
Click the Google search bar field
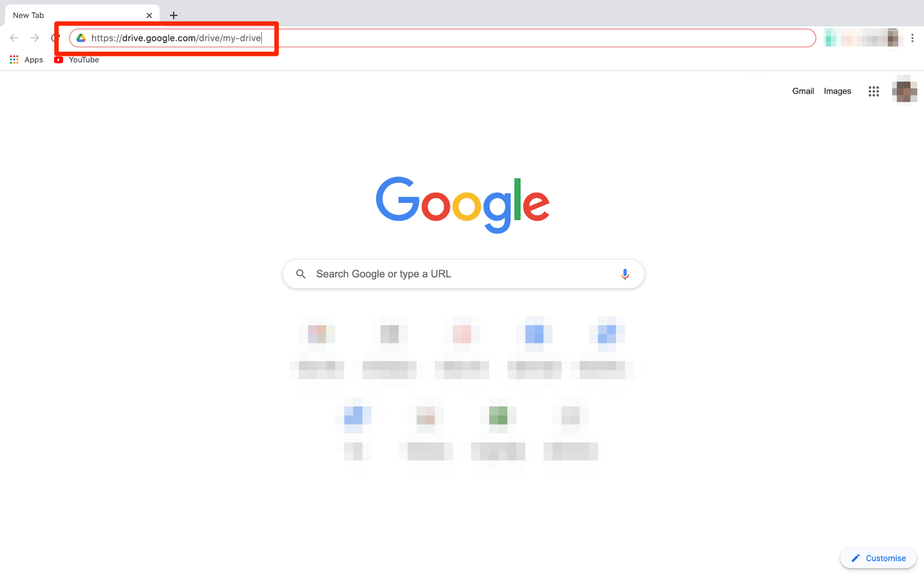pyautogui.click(x=461, y=274)
